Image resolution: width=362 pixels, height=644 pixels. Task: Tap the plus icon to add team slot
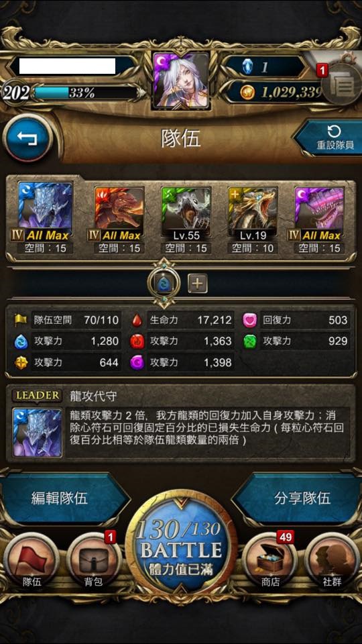pos(198,283)
